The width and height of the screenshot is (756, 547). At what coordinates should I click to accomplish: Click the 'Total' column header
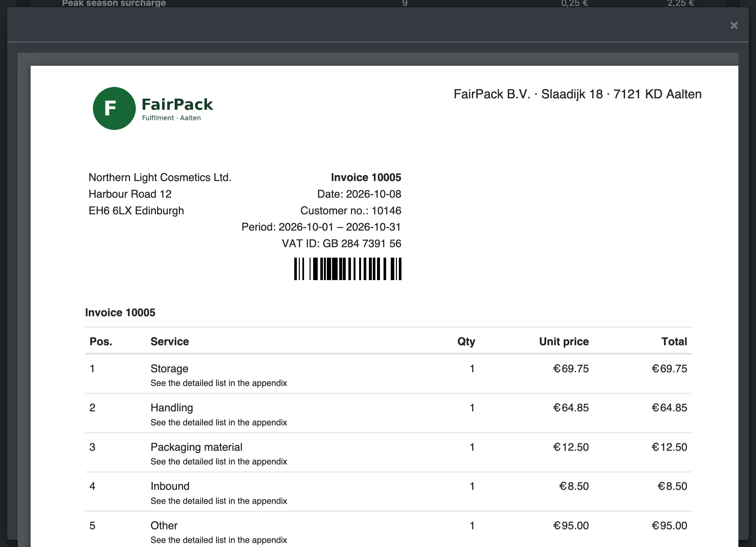674,342
